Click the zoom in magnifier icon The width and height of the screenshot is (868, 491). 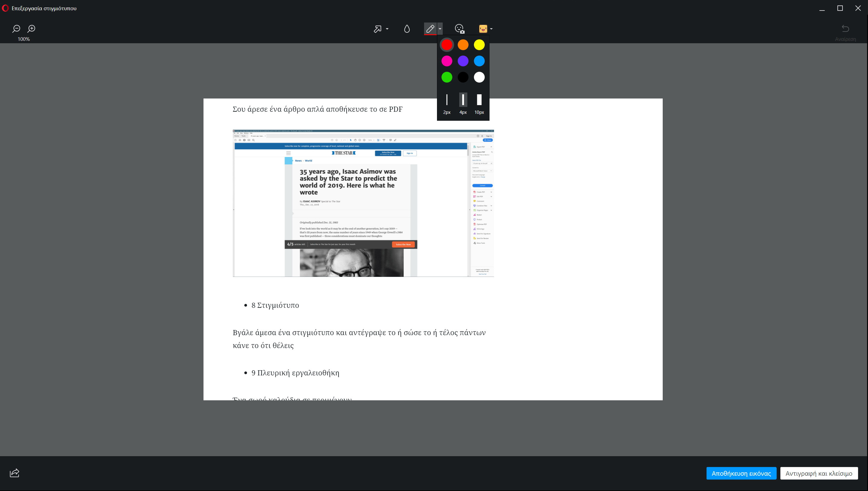(31, 29)
